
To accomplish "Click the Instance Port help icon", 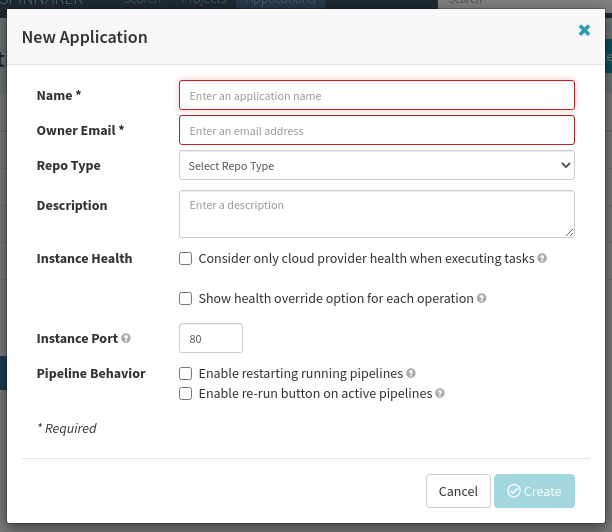I will 126,339.
